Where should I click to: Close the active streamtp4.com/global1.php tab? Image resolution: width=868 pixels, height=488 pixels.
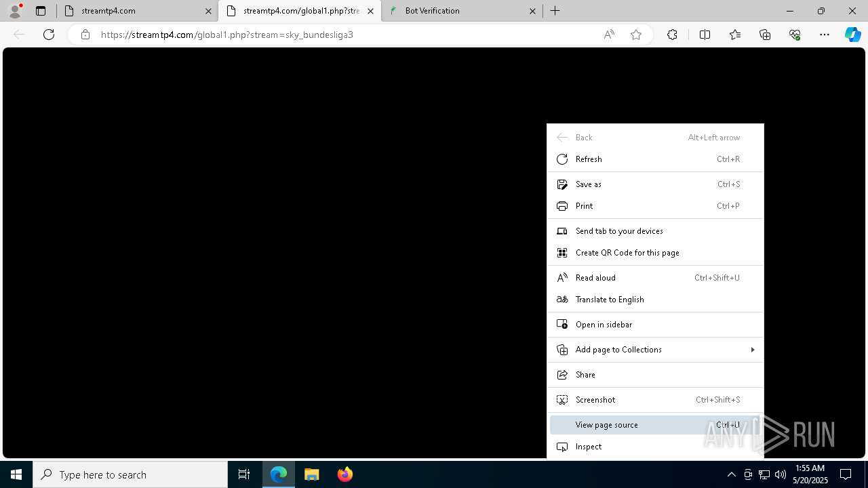click(x=370, y=11)
